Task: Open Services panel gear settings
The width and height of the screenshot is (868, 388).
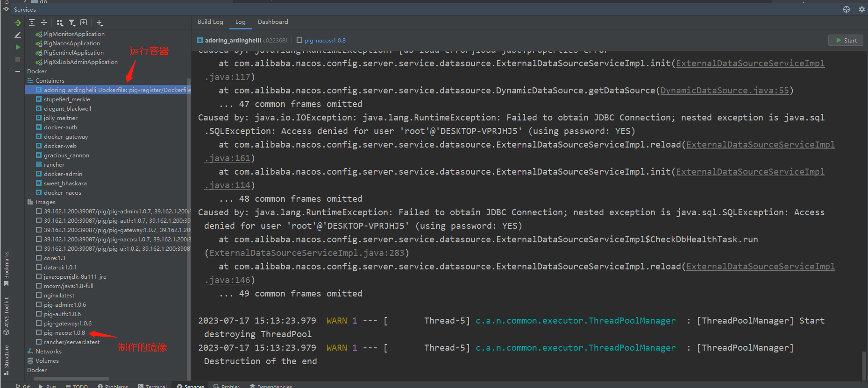Action: [862, 9]
